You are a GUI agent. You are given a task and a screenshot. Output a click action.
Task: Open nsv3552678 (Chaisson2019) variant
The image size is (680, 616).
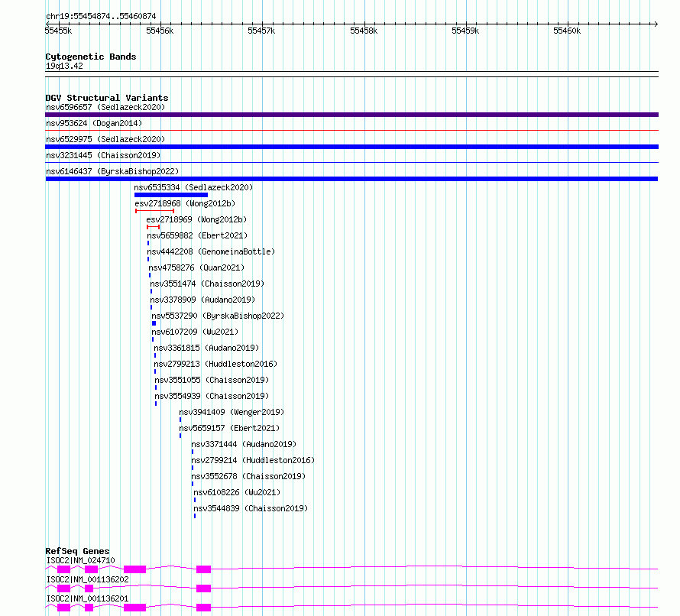(x=248, y=476)
